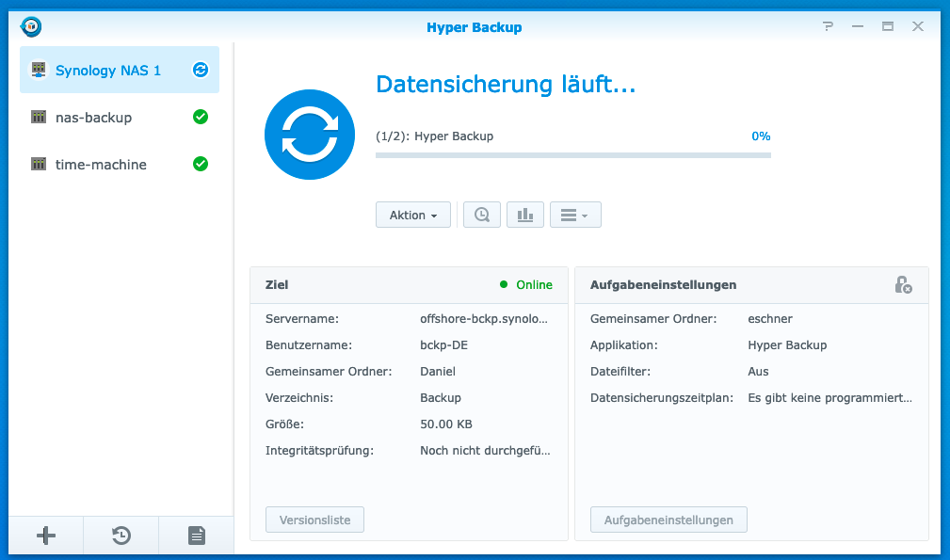The image size is (950, 560).
Task: Open the list menu dropdown button
Action: (x=574, y=215)
